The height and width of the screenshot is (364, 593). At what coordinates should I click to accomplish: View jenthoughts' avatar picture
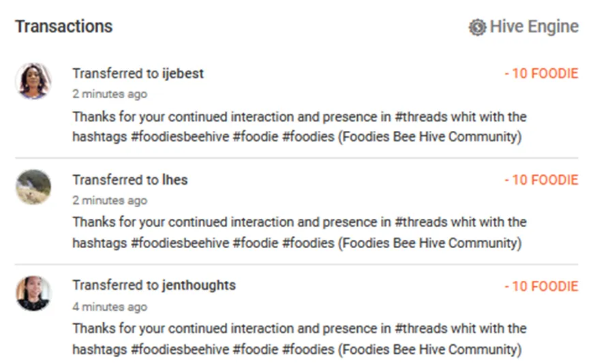33,293
